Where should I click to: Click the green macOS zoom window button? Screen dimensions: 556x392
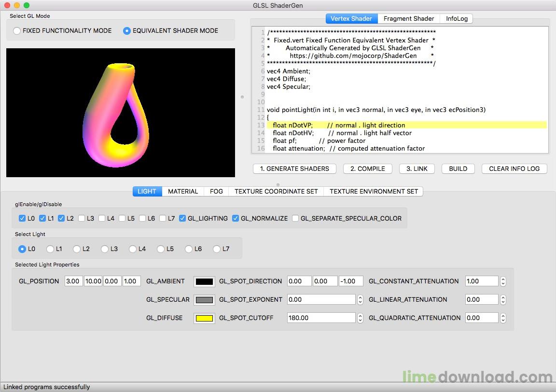(27, 5)
